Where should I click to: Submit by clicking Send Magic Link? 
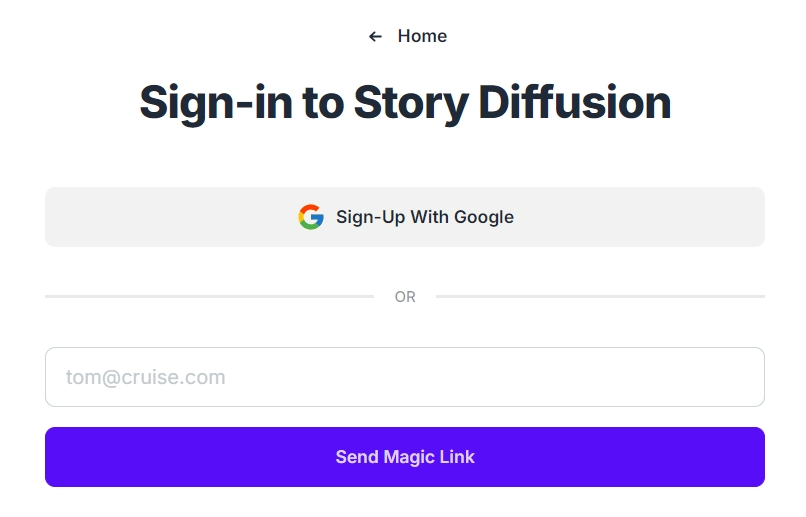tap(405, 457)
